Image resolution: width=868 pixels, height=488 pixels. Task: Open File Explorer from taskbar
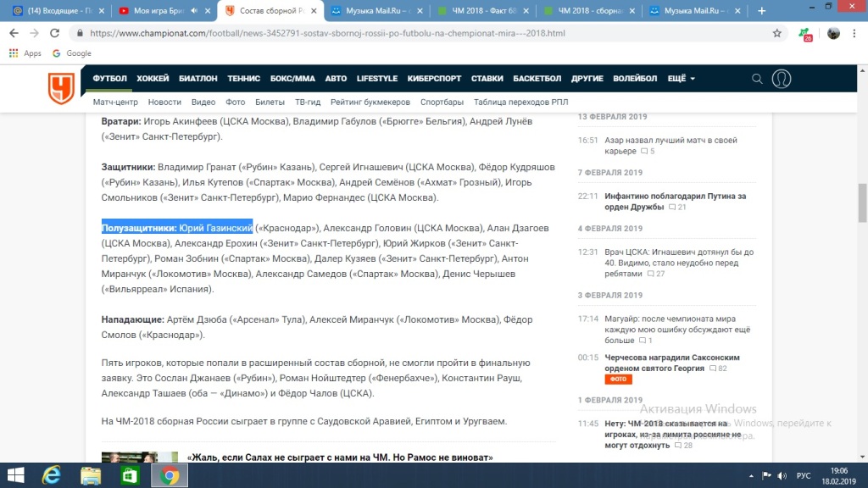[x=91, y=475]
